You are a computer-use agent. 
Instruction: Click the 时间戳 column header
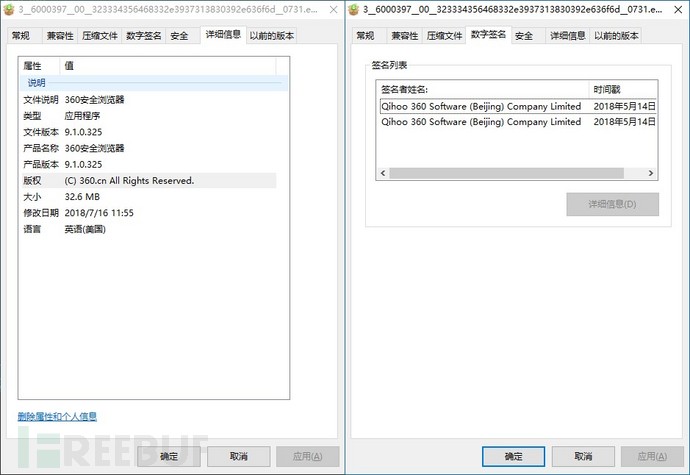point(623,90)
